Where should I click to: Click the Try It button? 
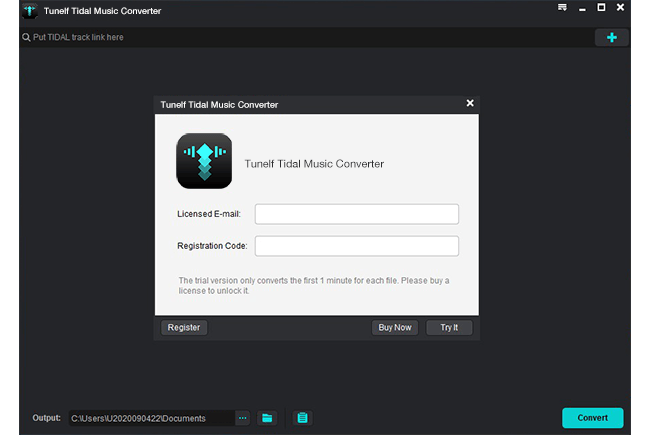click(x=449, y=328)
